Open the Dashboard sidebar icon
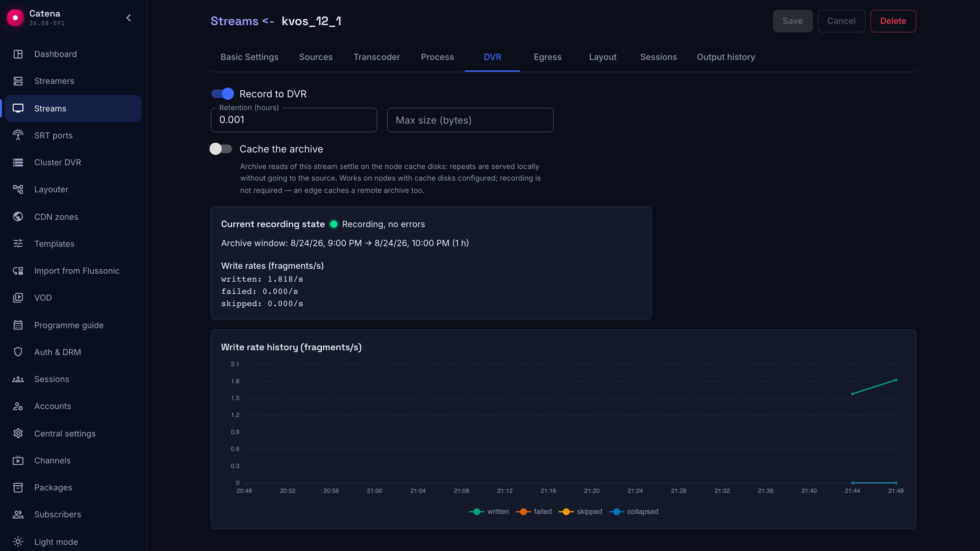The width and height of the screenshot is (980, 551). [18, 54]
